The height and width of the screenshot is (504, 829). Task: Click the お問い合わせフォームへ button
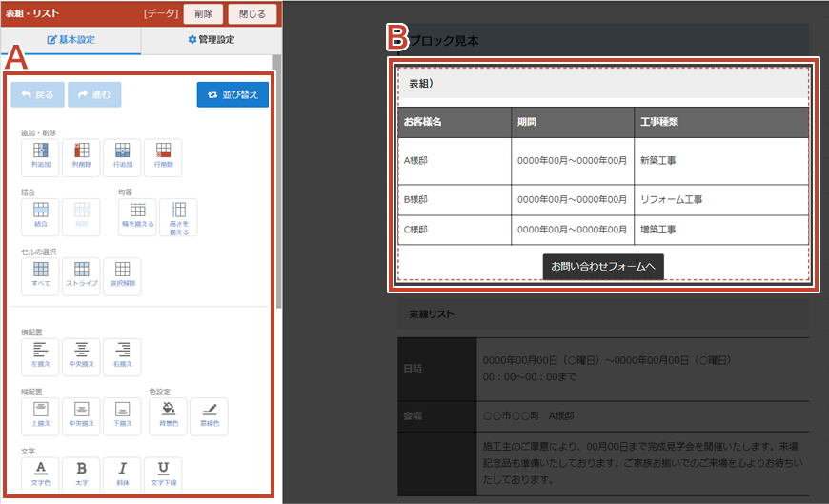click(x=602, y=267)
